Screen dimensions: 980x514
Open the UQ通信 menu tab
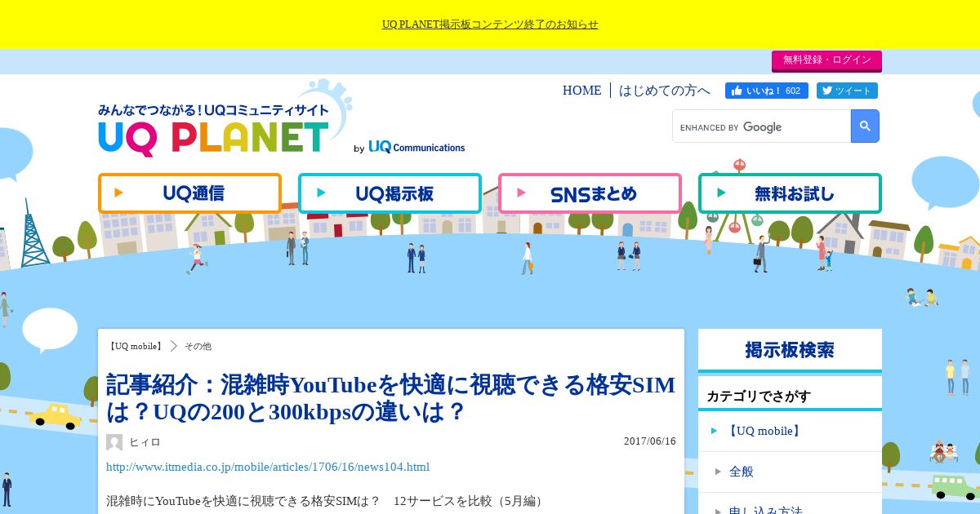coord(189,193)
